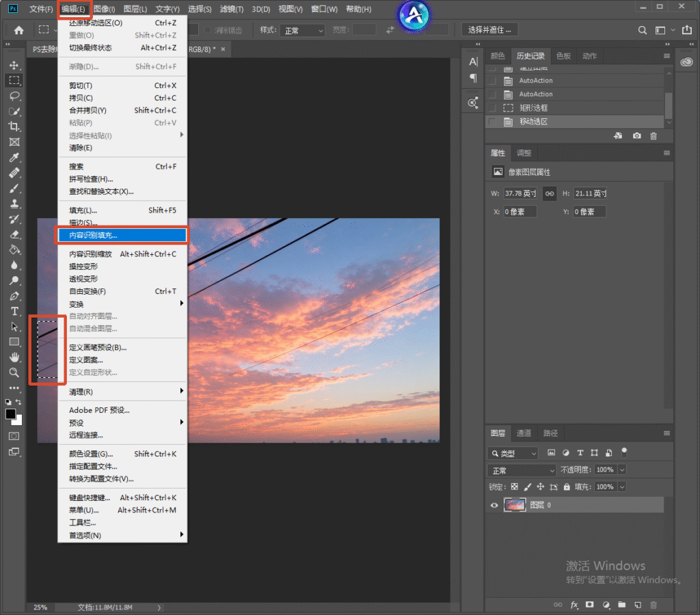
Task: Click the background color swatch
Action: (18, 421)
